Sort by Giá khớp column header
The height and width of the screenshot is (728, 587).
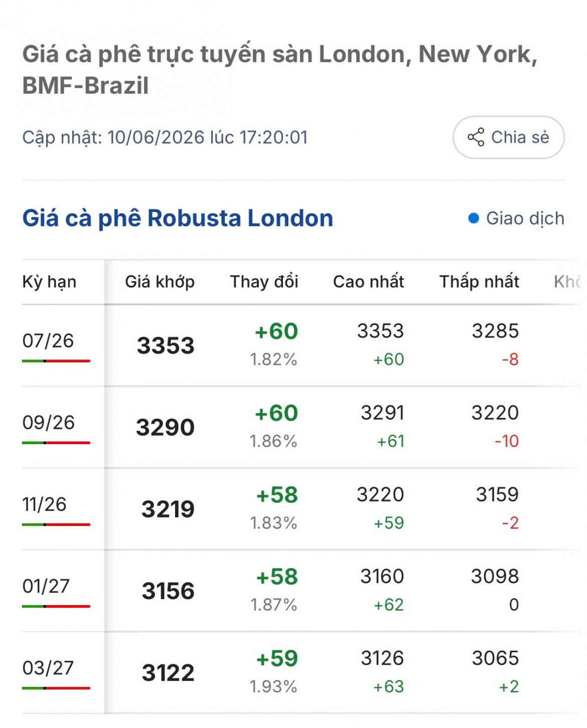160,282
